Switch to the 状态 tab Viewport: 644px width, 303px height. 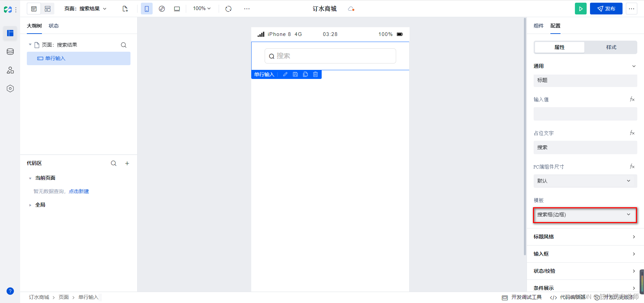tap(54, 26)
